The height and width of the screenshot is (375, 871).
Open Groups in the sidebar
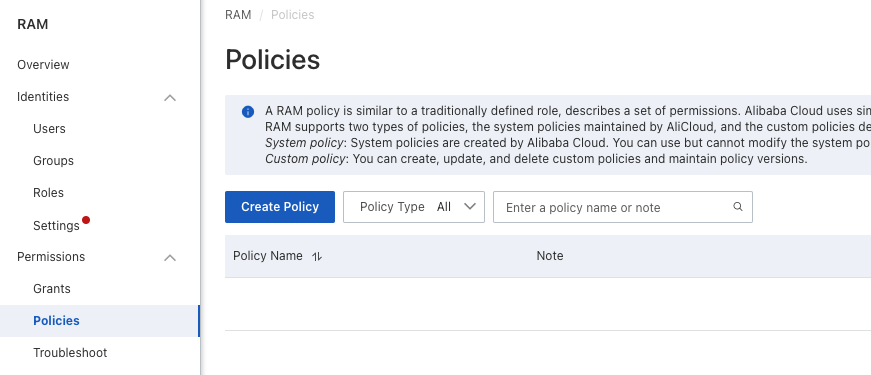pyautogui.click(x=53, y=161)
